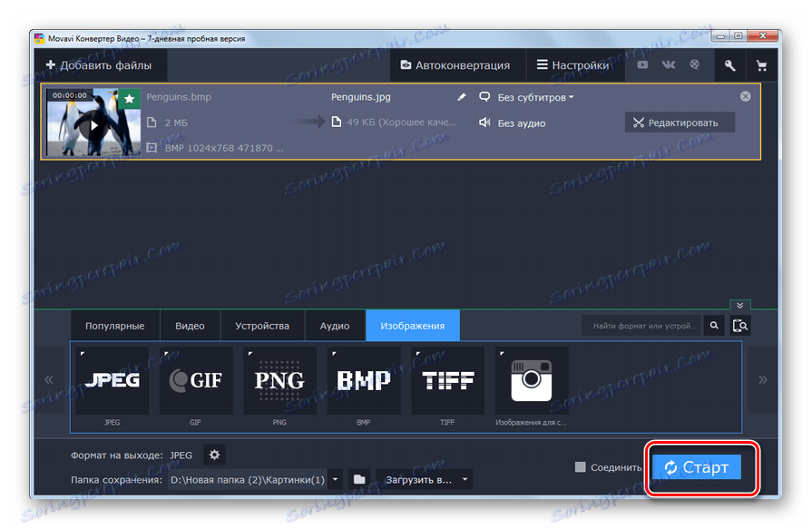
Task: Expand BMP tile presets corner arrow
Action: pos(334,354)
